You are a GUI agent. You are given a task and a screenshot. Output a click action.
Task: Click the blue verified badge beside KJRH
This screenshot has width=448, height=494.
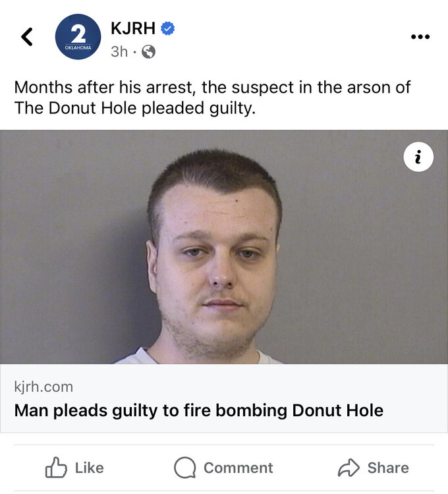click(x=169, y=28)
